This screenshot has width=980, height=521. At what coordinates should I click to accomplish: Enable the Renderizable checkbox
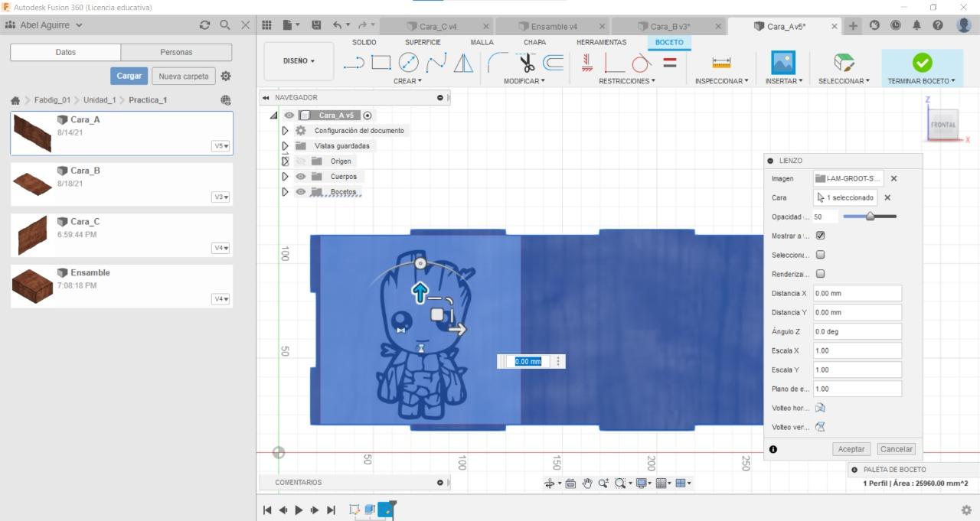pos(820,274)
